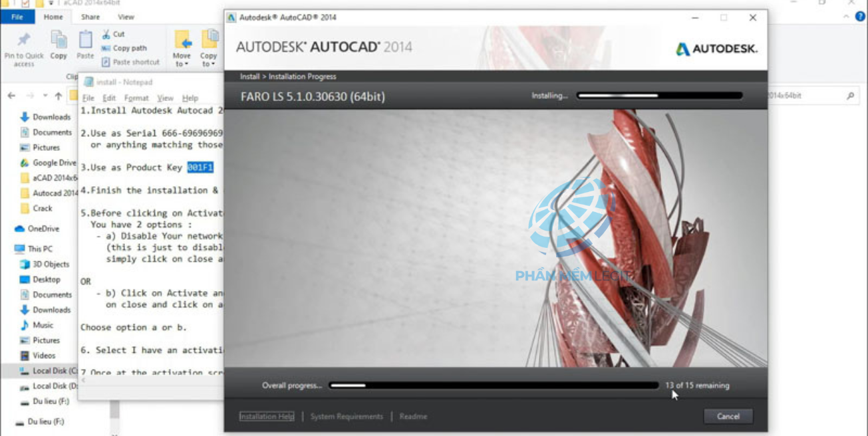Minimize the AutoCAD installer window

(x=694, y=18)
